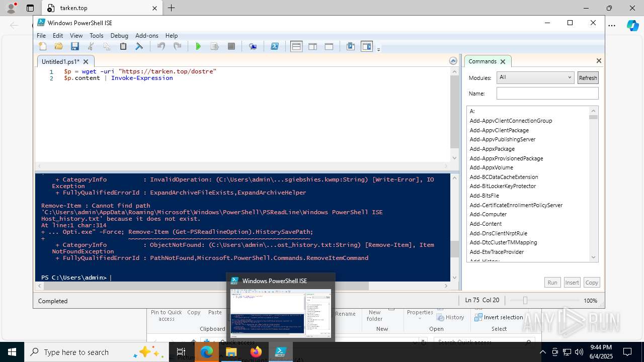Open New Remote PowerShell Tab icon
The image size is (644, 362).
[x=253, y=46]
